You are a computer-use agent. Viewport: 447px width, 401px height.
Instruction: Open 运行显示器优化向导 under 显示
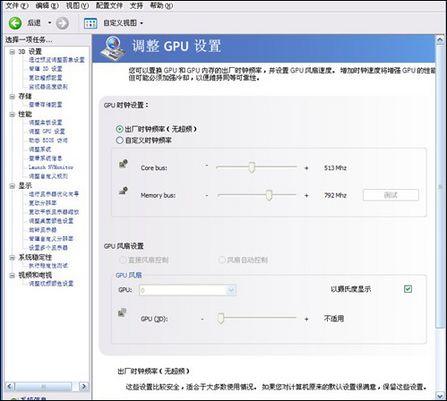tap(54, 194)
